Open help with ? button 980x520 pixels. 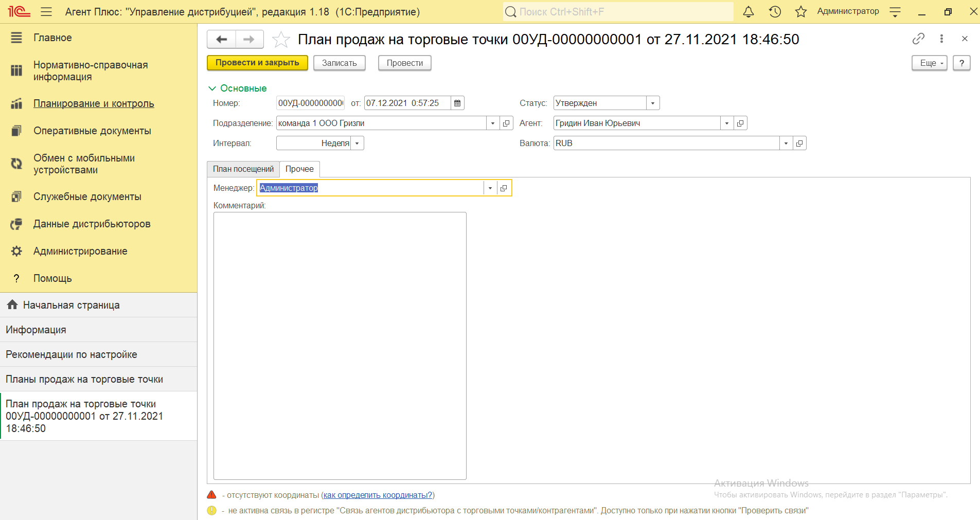tap(961, 63)
